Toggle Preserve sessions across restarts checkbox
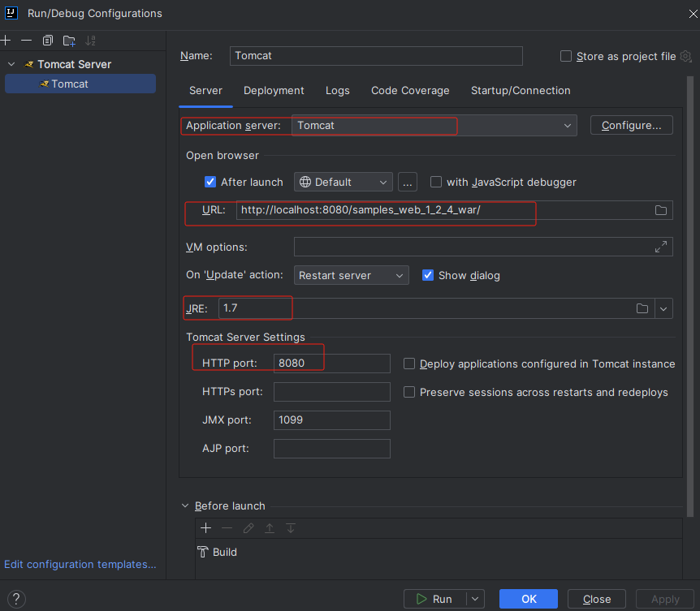700x611 pixels. pyautogui.click(x=410, y=392)
